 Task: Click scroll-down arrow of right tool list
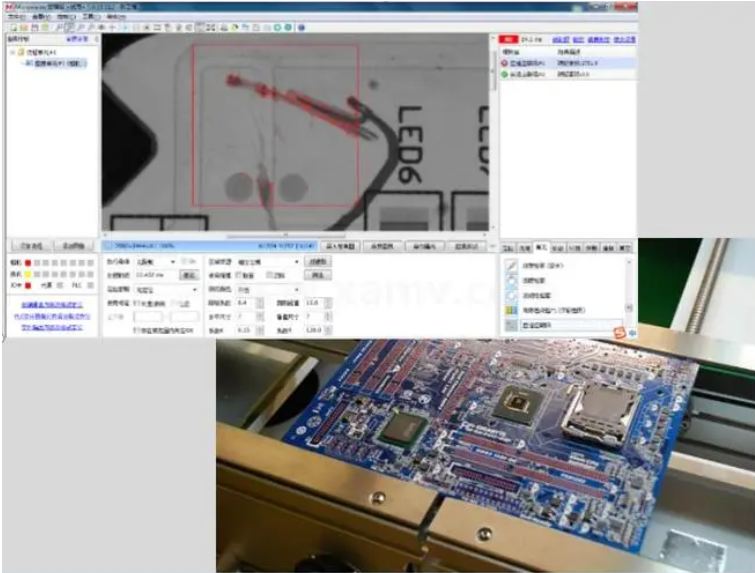pos(629,308)
